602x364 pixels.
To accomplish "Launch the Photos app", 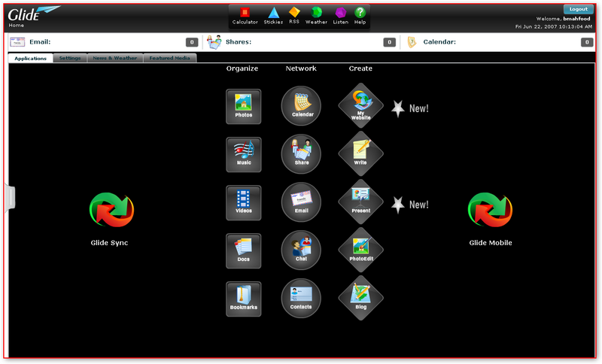I will click(x=243, y=107).
